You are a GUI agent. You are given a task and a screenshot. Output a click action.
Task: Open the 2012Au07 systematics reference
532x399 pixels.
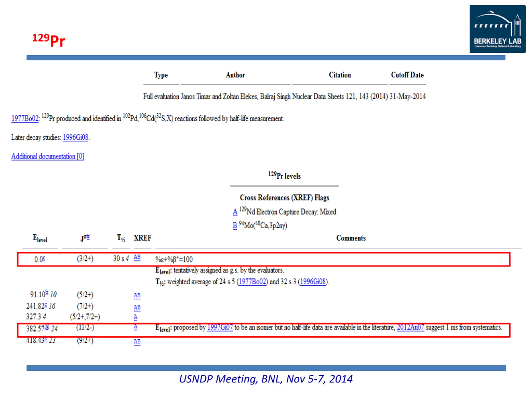point(410,327)
